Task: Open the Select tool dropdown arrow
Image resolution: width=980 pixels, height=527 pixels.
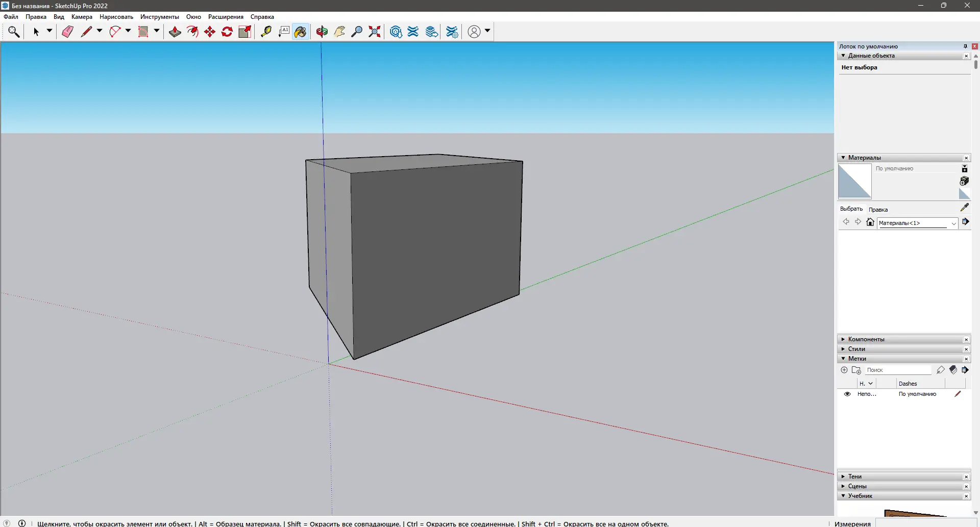Action: 50,31
